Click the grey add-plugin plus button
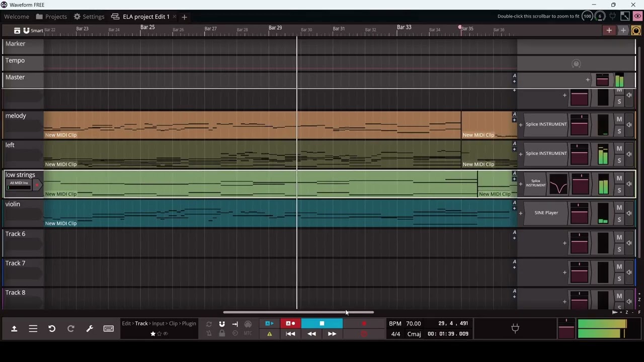 pyautogui.click(x=623, y=31)
